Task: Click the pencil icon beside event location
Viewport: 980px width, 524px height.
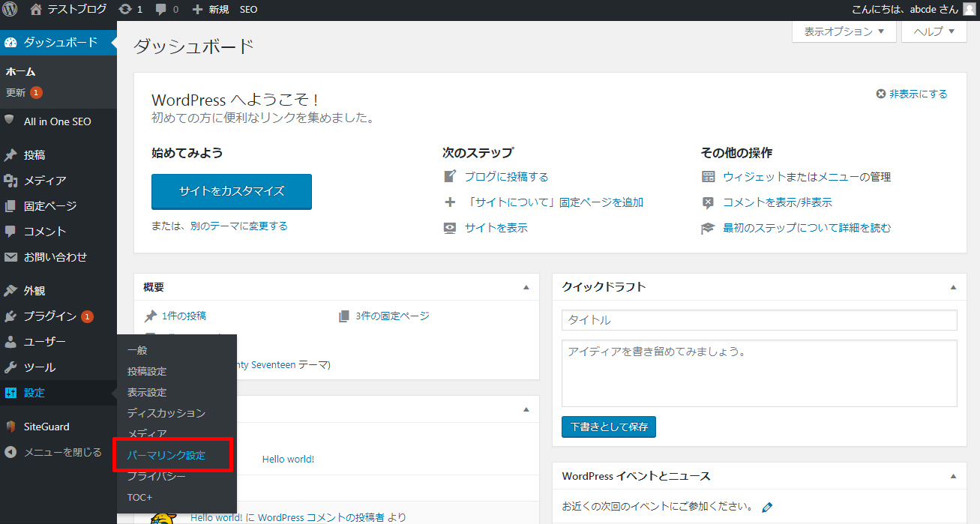Action: (x=766, y=508)
